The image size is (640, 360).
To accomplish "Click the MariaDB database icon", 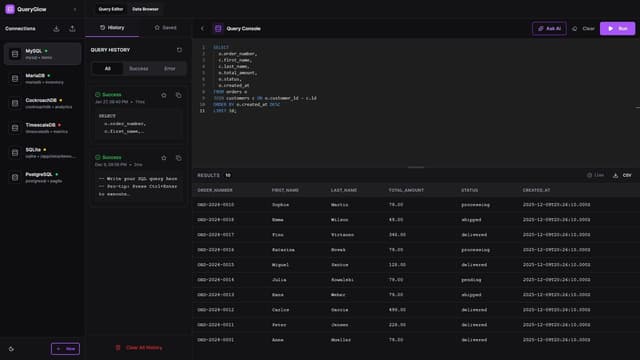I will [x=15, y=78].
